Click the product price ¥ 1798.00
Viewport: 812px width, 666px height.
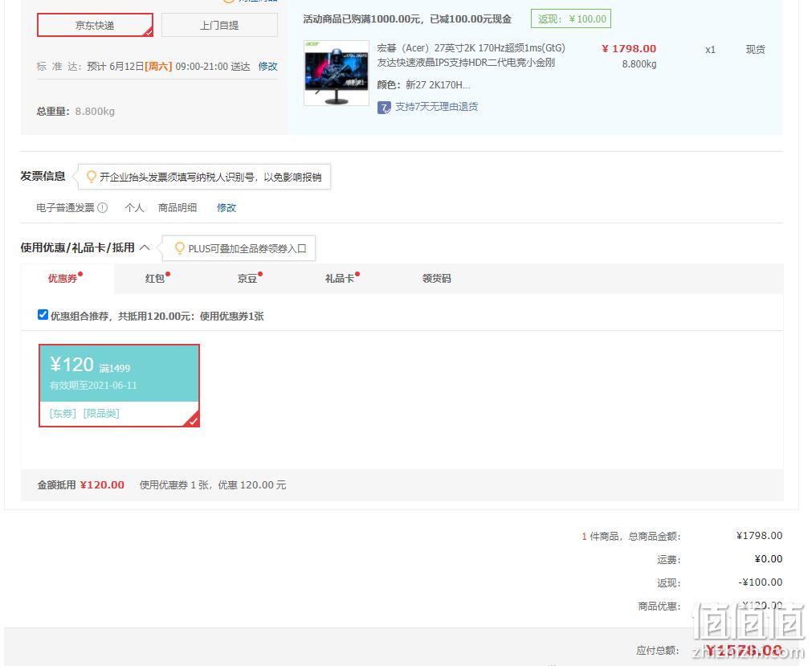coord(629,49)
